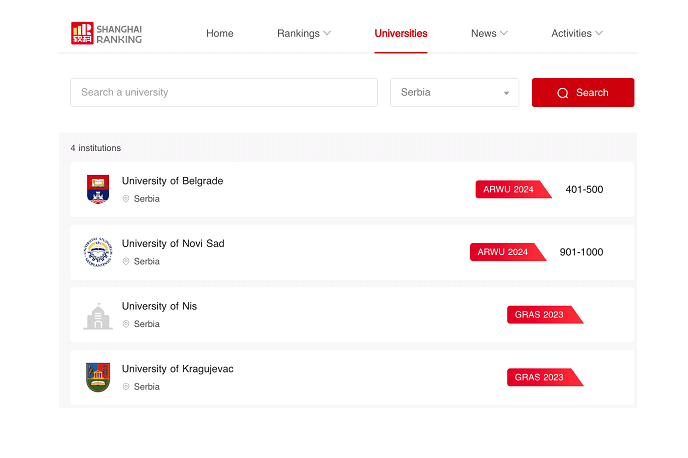The height and width of the screenshot is (458, 688).
Task: Select the Universities tab
Action: [400, 33]
